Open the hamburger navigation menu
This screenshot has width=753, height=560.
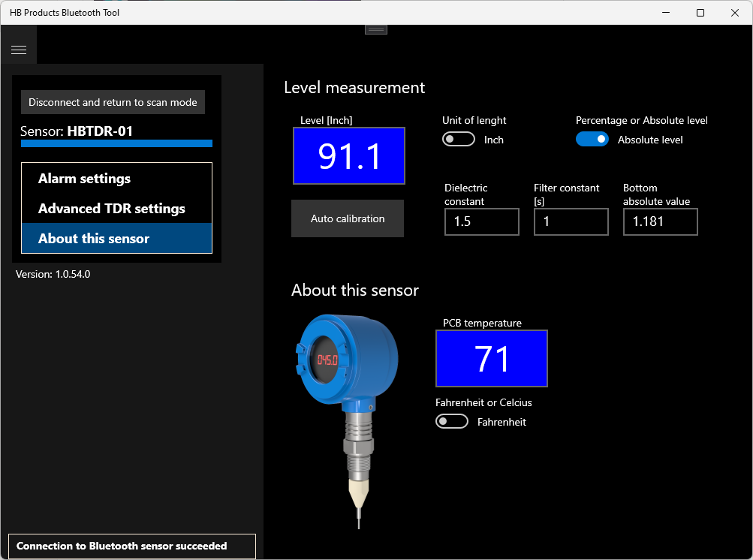[x=19, y=50]
